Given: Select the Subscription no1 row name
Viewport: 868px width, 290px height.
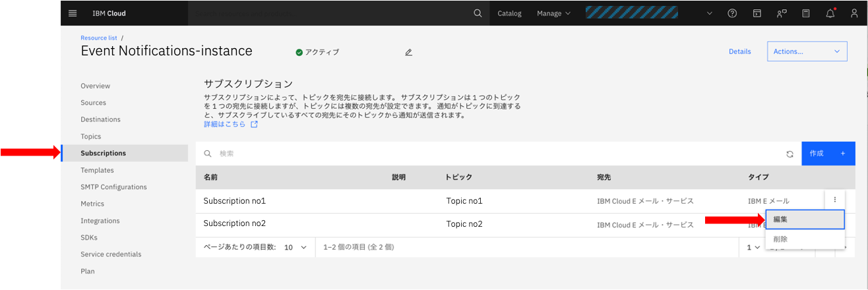Looking at the screenshot, I should point(234,201).
